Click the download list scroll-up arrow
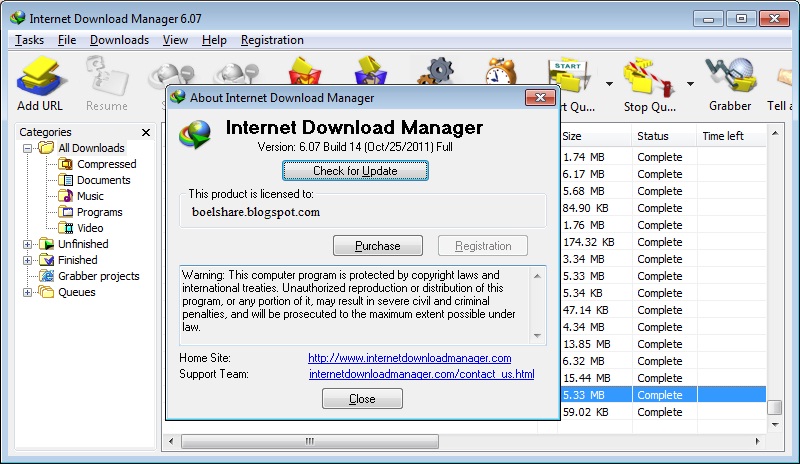The image size is (800, 464). [x=775, y=133]
